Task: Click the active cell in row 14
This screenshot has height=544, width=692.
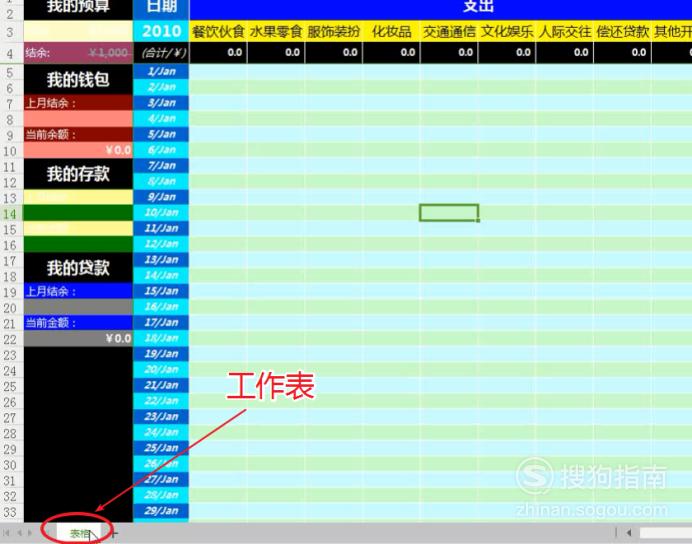Action: (449, 213)
